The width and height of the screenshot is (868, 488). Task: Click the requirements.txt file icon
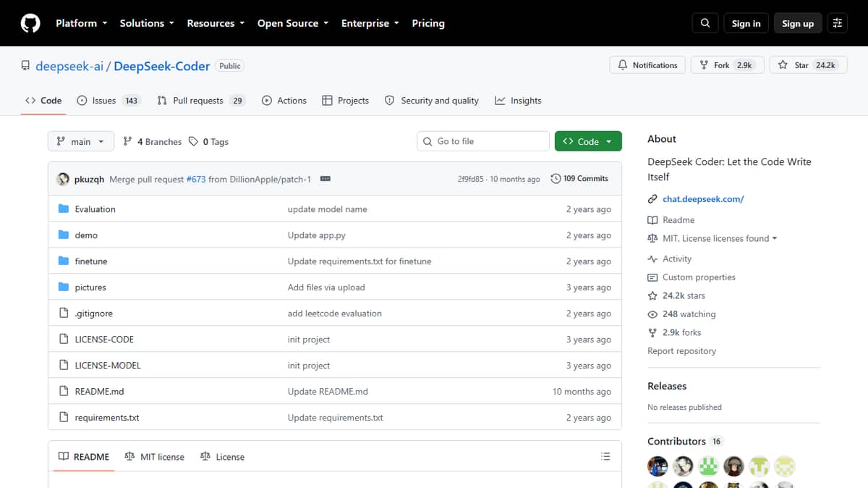(64, 418)
